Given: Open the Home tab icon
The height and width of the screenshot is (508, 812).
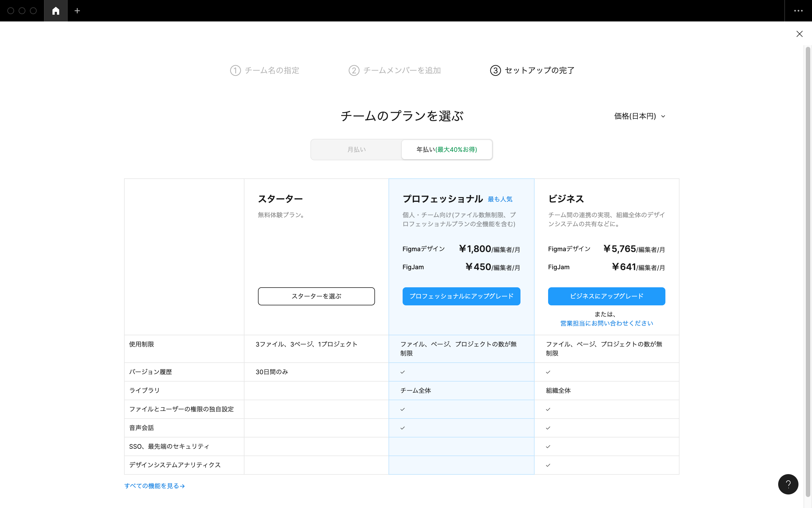Looking at the screenshot, I should (56, 11).
